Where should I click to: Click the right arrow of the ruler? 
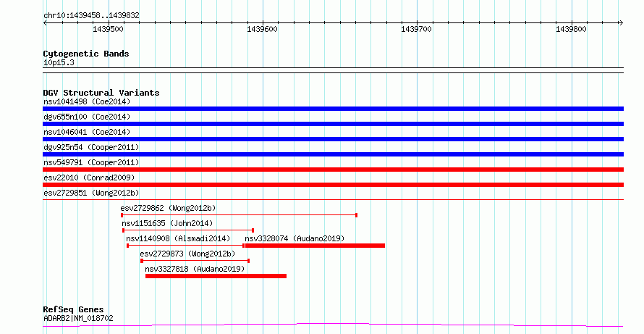pos(621,23)
